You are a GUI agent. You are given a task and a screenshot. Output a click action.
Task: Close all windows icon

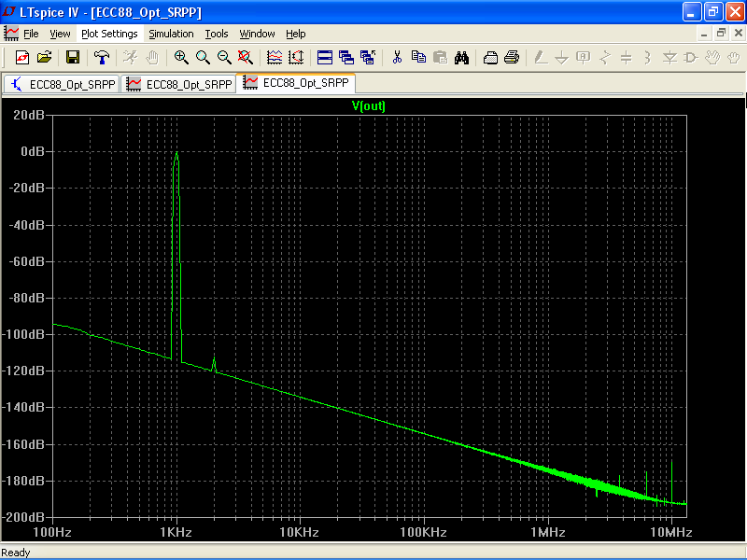368,58
